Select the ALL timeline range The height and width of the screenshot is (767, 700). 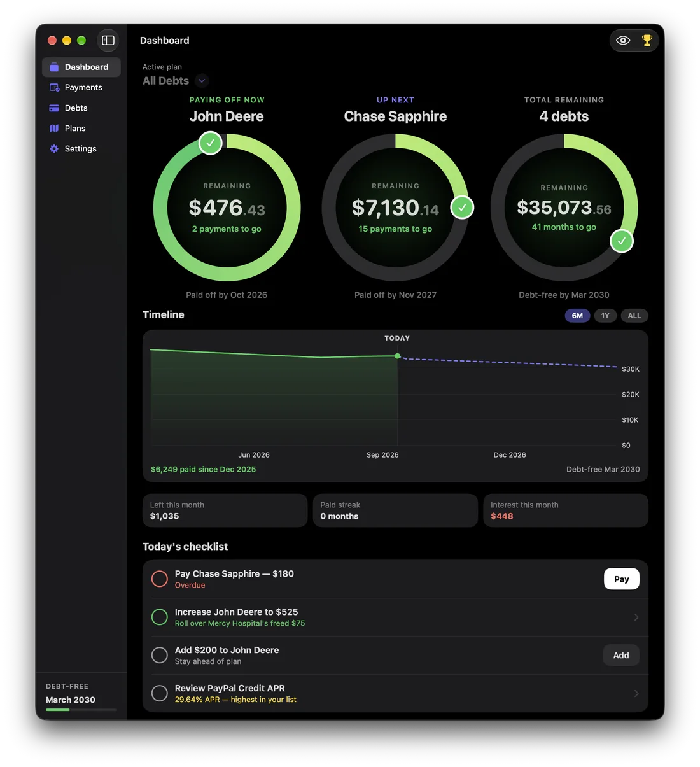(634, 316)
